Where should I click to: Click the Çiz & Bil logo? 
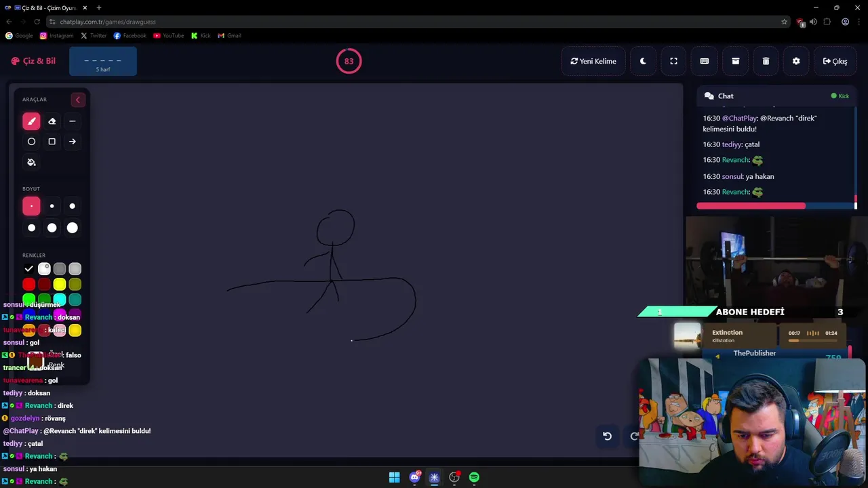[x=33, y=61]
